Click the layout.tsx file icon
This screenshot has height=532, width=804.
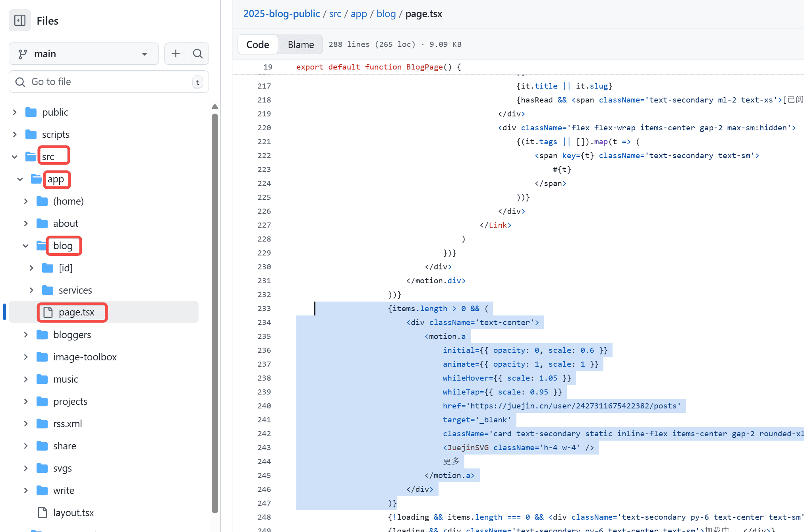43,513
